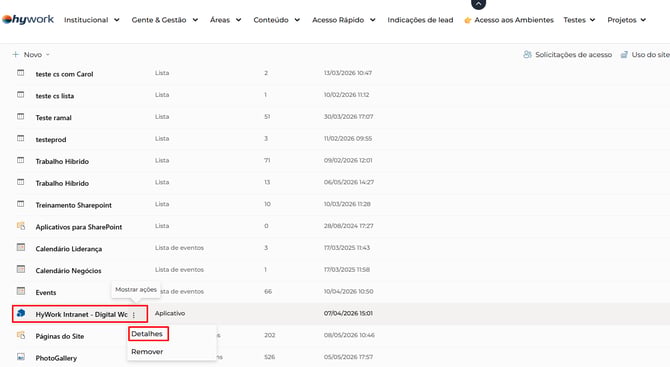Open the testeprod list
670x367 pixels.
(51, 140)
